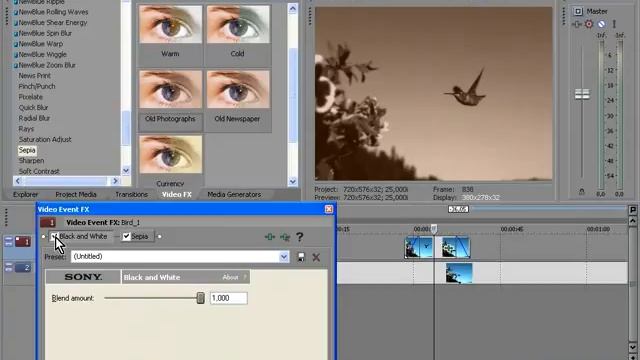
Task: Select the Pinch/Punch effect
Action: 37,87
